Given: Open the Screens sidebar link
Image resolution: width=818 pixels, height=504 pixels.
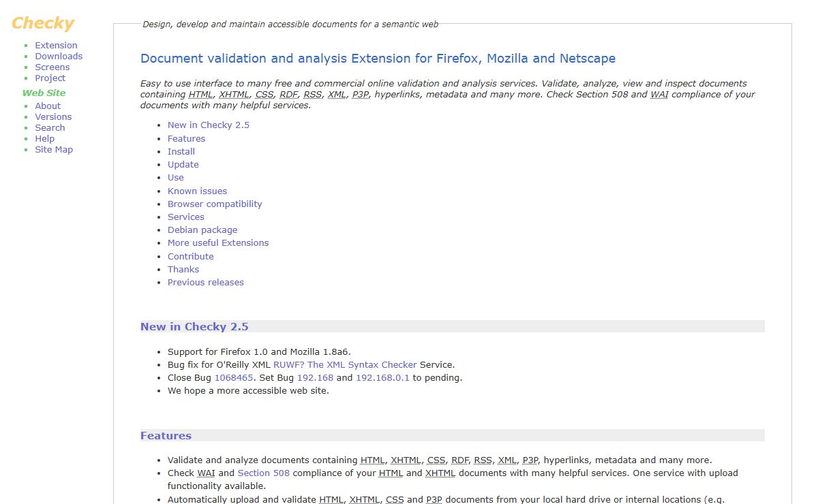Looking at the screenshot, I should [x=52, y=67].
